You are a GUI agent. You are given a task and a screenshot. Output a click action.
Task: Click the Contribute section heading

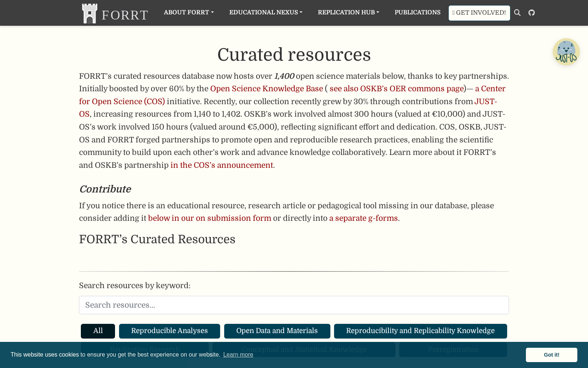point(105,189)
